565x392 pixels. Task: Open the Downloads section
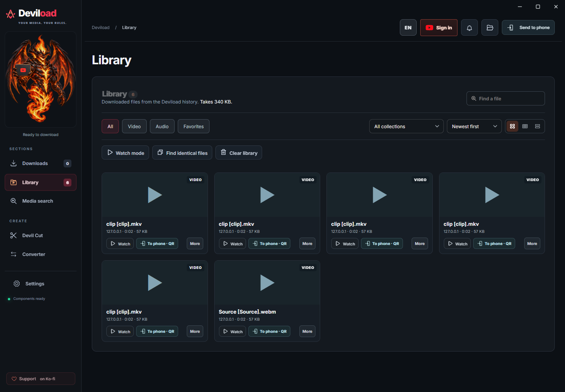click(x=40, y=163)
